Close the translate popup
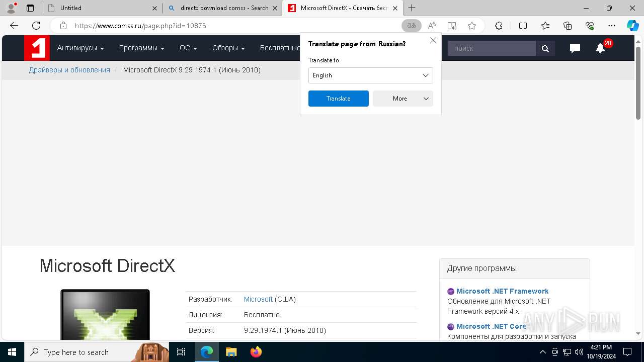The width and height of the screenshot is (644, 362). pyautogui.click(x=433, y=40)
